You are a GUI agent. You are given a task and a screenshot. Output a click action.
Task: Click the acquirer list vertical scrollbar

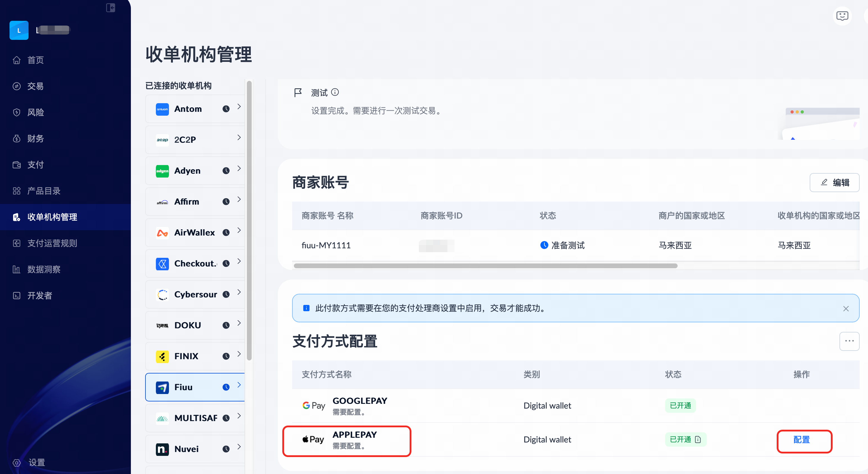pyautogui.click(x=249, y=221)
